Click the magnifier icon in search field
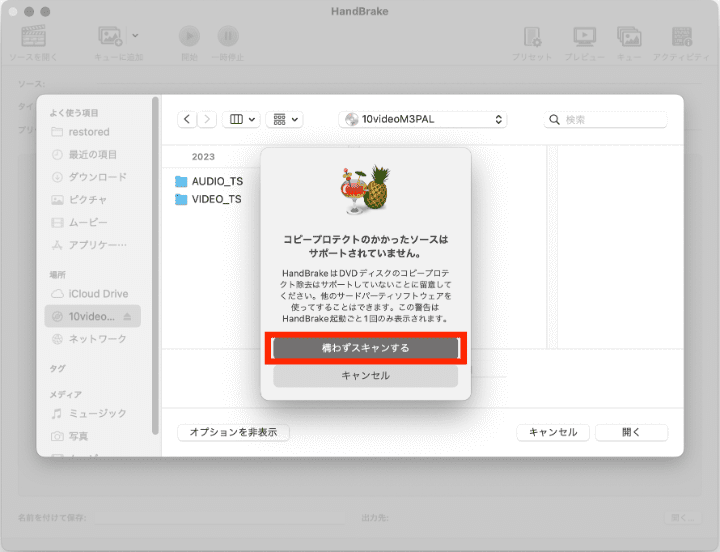This screenshot has height=552, width=720. click(x=555, y=120)
